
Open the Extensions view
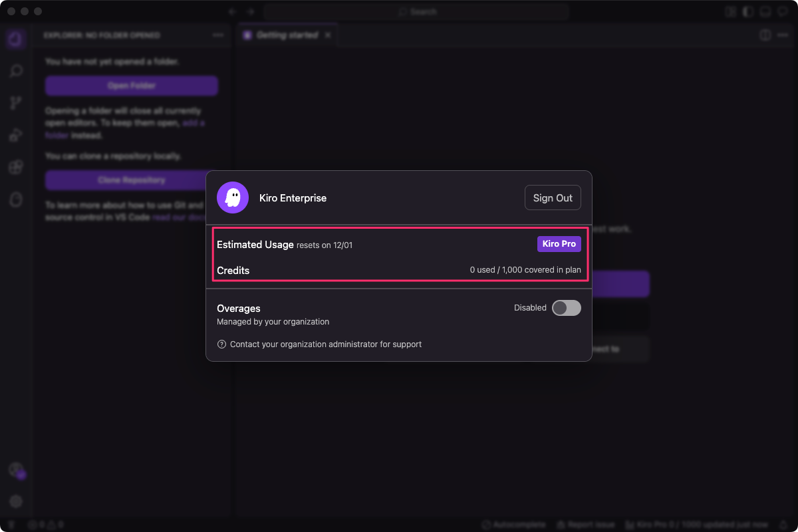[x=16, y=167]
